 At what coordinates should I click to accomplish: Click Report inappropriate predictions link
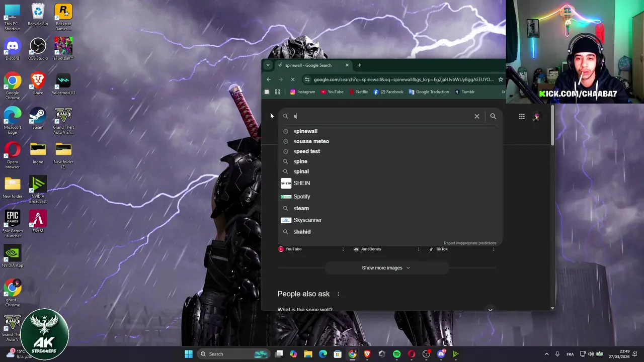click(470, 243)
